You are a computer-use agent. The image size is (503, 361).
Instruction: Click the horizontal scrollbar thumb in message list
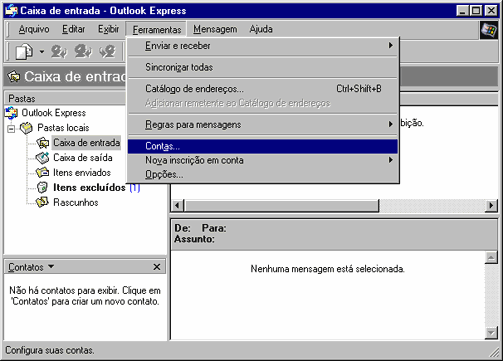pos(282,205)
